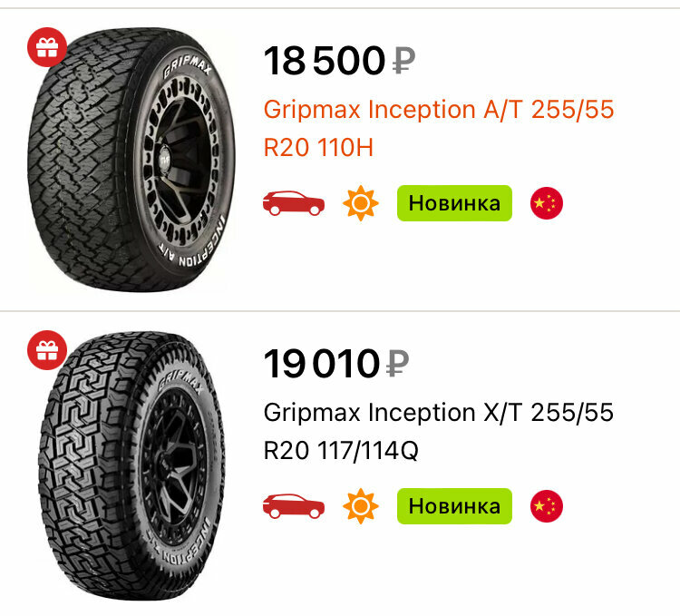The image size is (680, 616).
Task: Click the 18 500 price
Action: [325, 62]
